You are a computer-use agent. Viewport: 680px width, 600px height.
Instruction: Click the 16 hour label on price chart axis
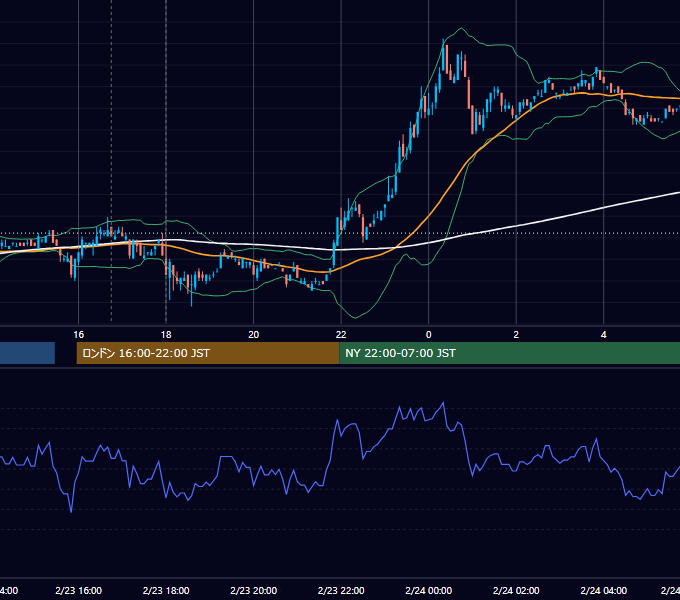78,335
